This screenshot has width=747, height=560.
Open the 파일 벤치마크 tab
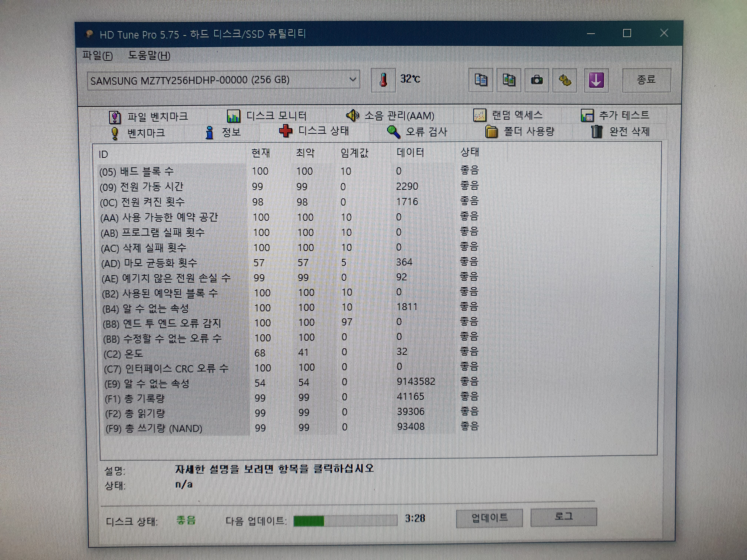tap(148, 117)
